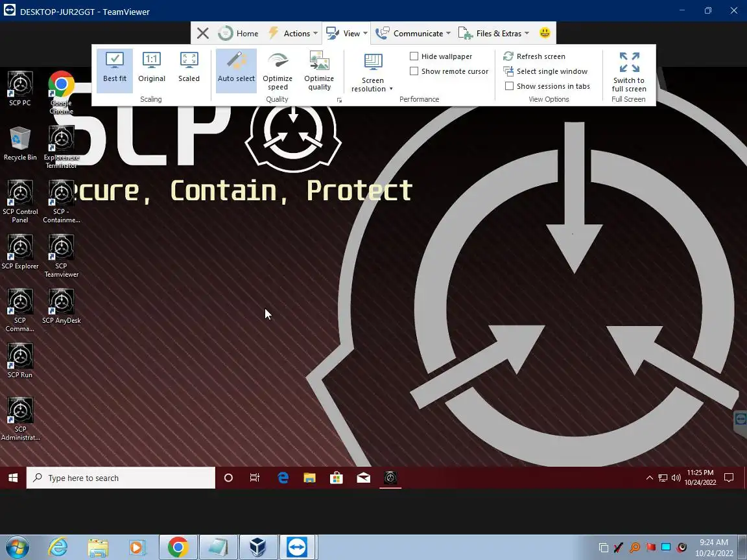Select SCP PC desktop icon
Viewport: 747px width, 560px height.
[x=20, y=89]
